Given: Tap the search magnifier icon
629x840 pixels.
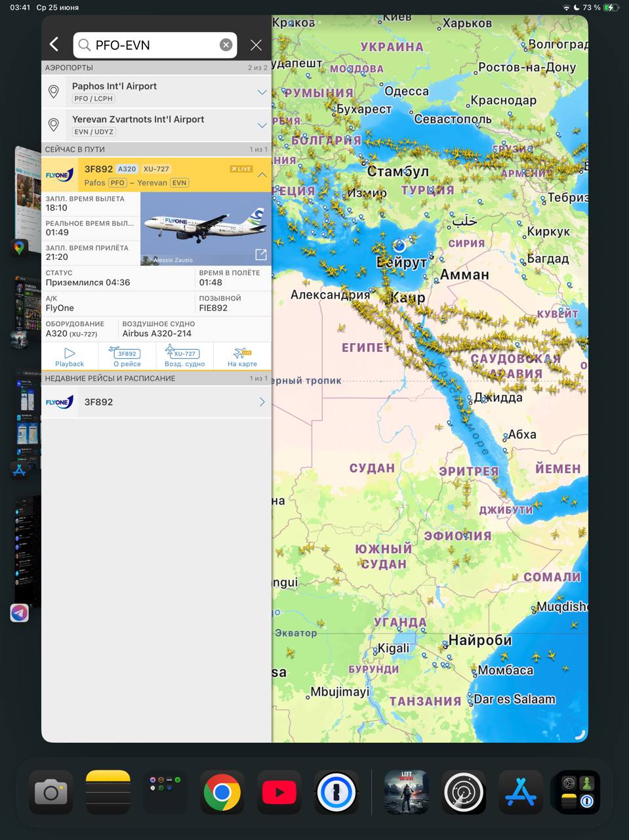Looking at the screenshot, I should pyautogui.click(x=85, y=45).
